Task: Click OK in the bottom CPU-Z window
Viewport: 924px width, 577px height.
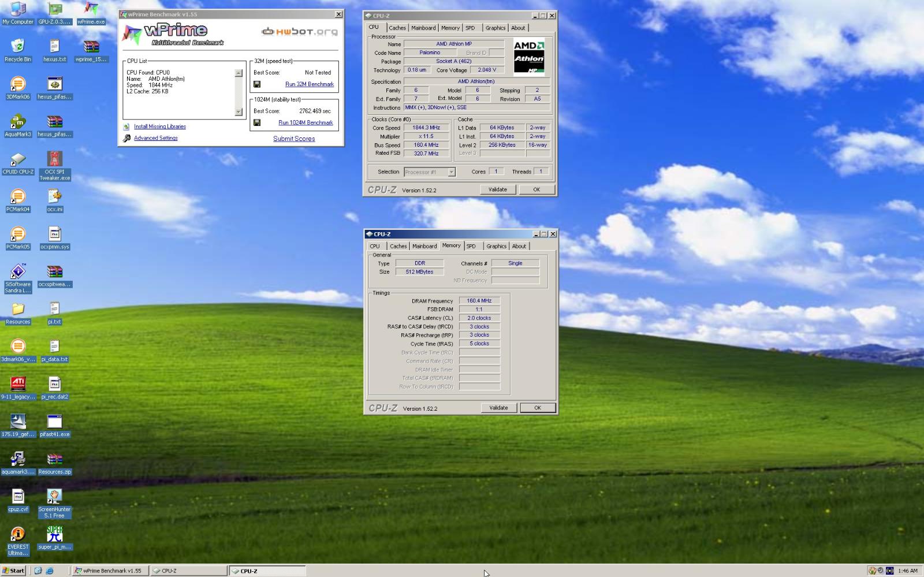Action: coord(538,408)
